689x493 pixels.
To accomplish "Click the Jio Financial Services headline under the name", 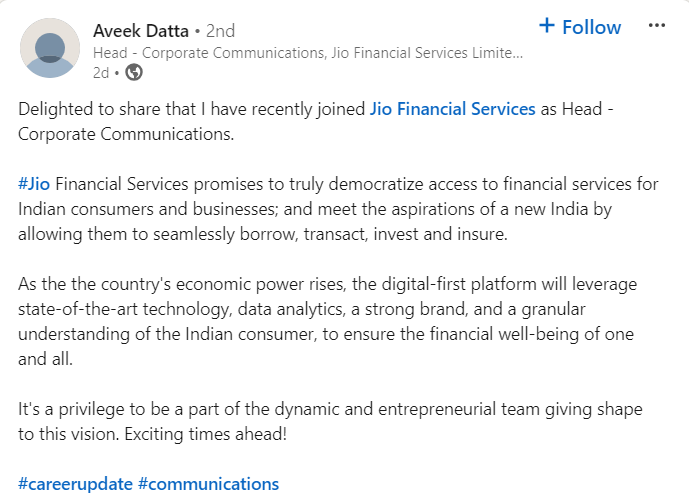I will (307, 52).
